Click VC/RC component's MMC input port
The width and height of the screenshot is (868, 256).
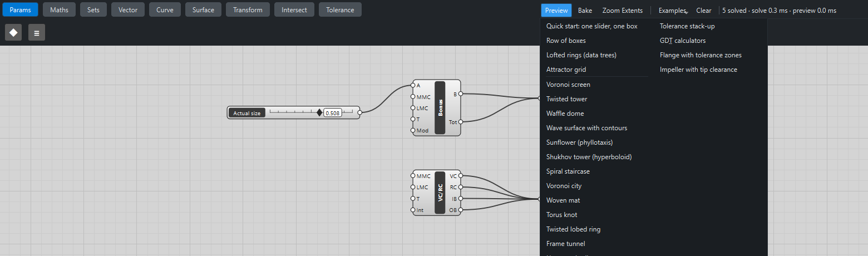pyautogui.click(x=413, y=176)
